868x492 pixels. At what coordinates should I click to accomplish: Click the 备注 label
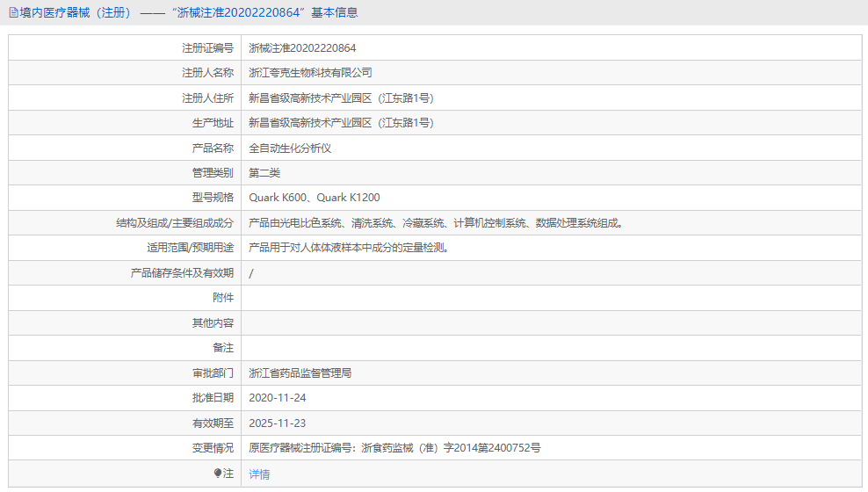pyautogui.click(x=223, y=348)
